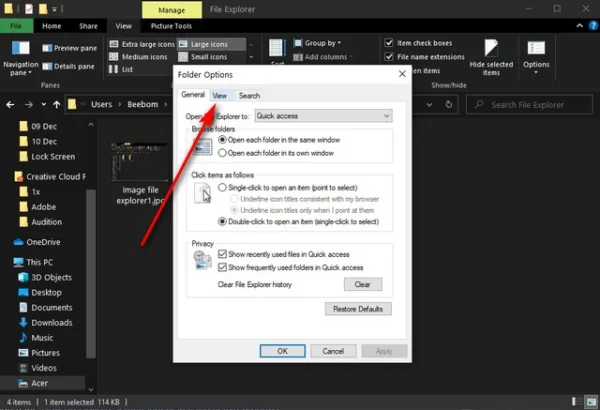Click Hide selected items icon

pos(491,57)
